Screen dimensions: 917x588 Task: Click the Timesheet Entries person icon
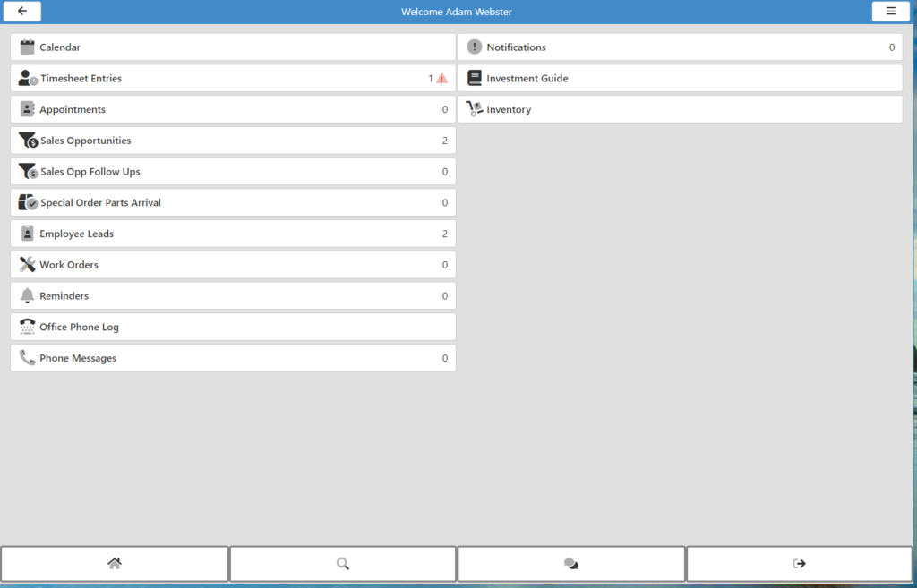25,78
